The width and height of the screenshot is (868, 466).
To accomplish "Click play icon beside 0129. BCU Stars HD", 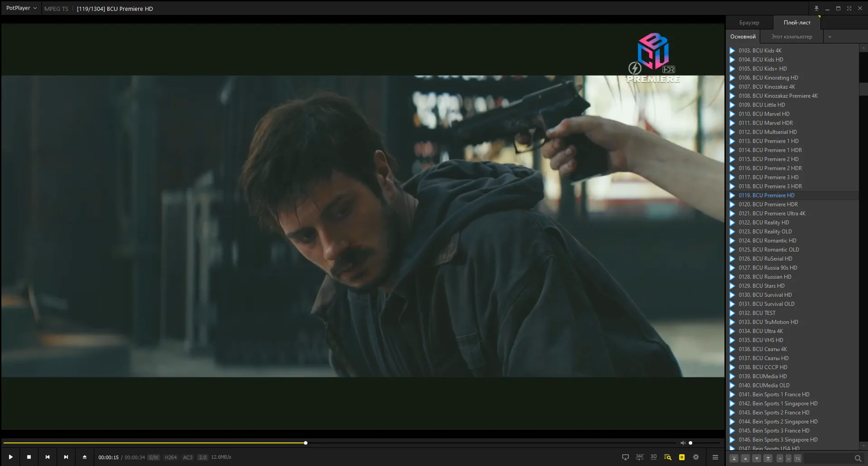I will [x=732, y=286].
